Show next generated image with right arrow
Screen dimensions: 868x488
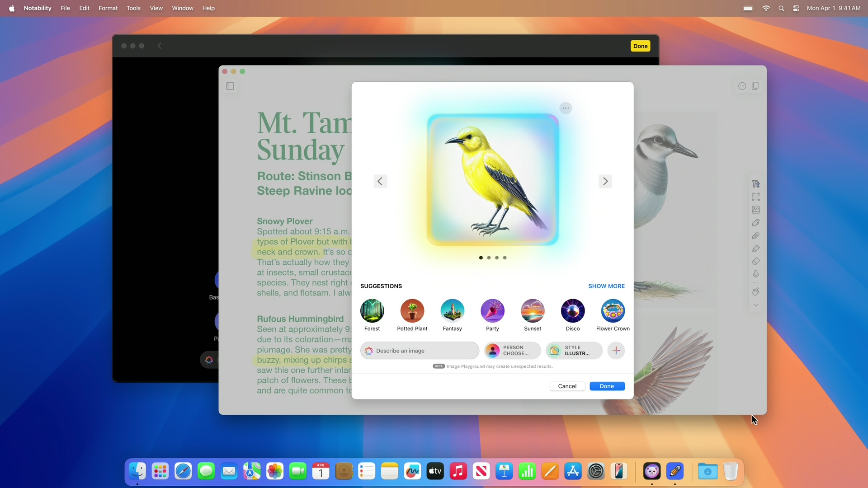point(605,181)
